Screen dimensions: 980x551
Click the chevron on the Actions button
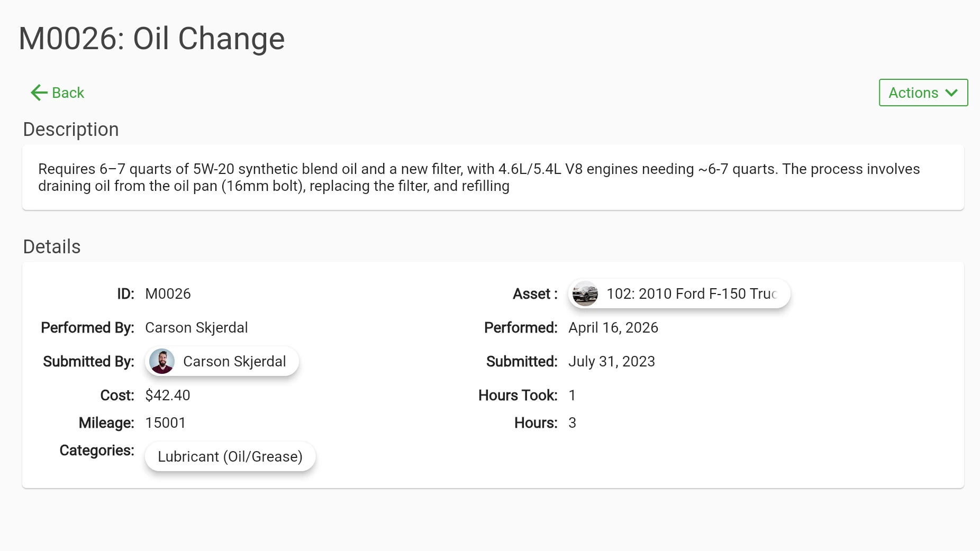pos(951,93)
